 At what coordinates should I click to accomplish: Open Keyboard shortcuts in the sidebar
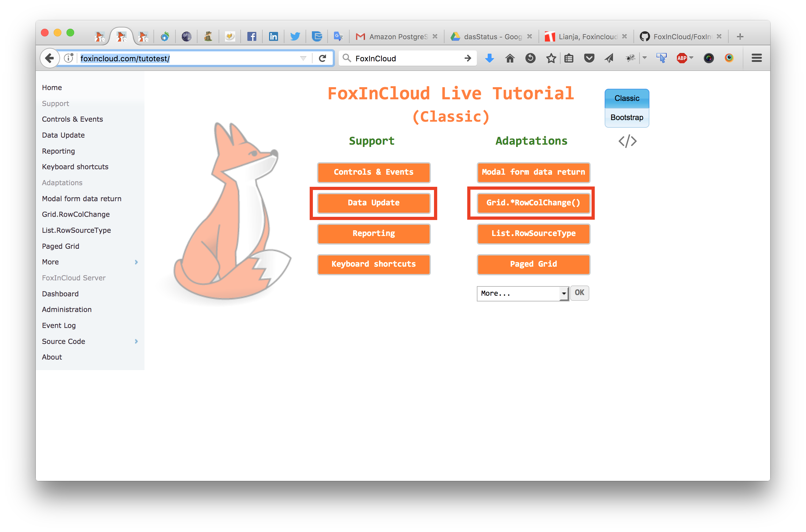click(75, 167)
